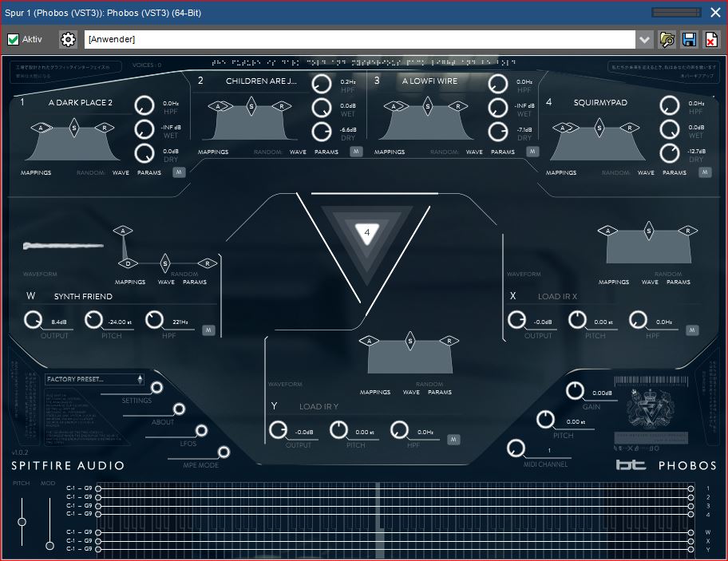Click the DRY knob of source 1

144,153
